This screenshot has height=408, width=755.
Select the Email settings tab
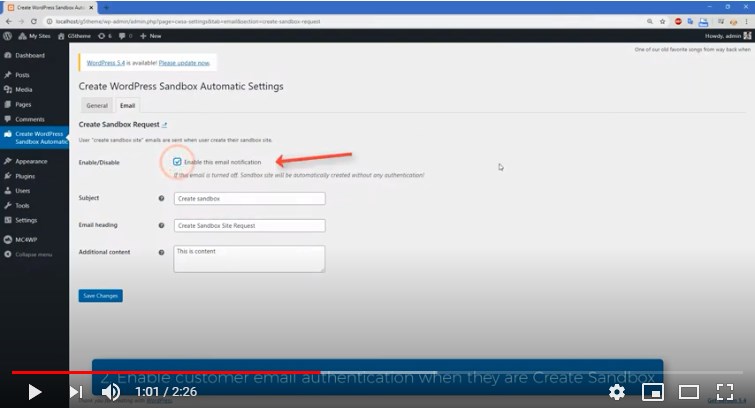pyautogui.click(x=127, y=105)
